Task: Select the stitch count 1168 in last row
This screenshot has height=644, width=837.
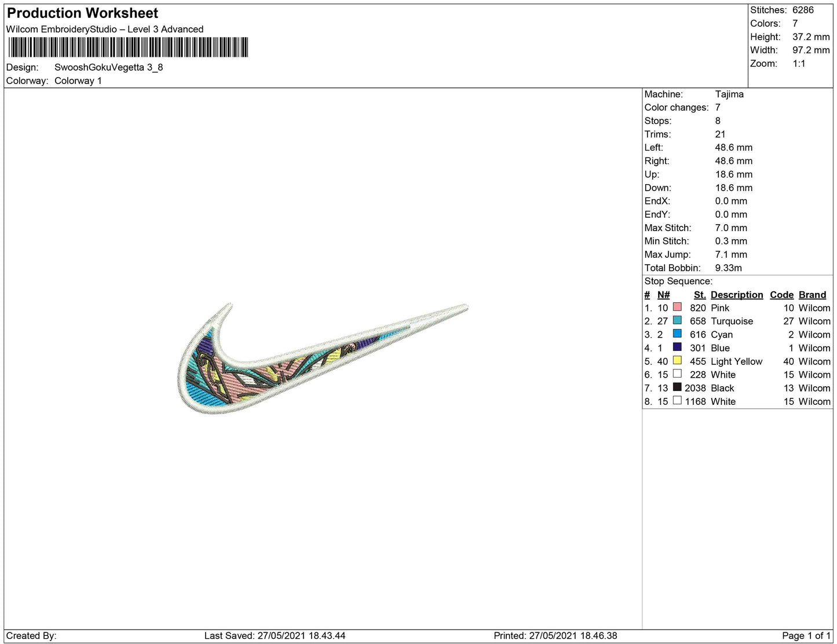Action: (x=695, y=401)
